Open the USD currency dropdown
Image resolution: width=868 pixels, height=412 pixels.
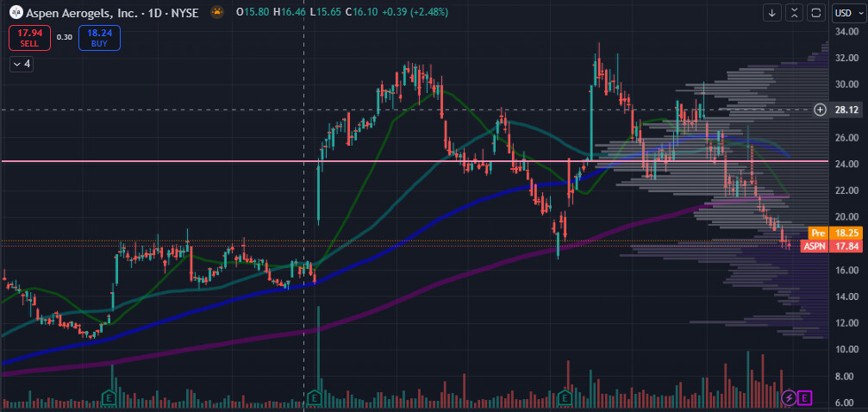pyautogui.click(x=846, y=12)
